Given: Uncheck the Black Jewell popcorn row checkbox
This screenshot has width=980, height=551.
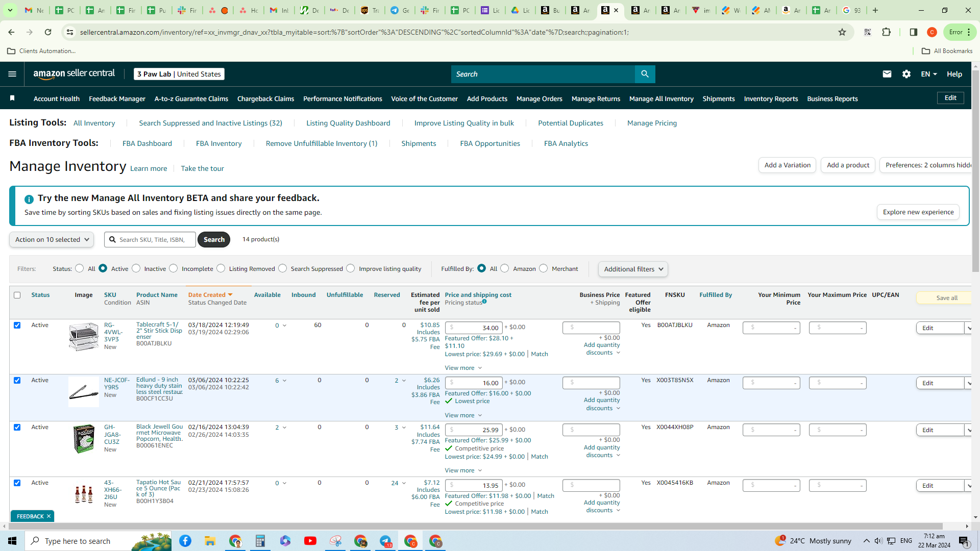Looking at the screenshot, I should point(17,427).
